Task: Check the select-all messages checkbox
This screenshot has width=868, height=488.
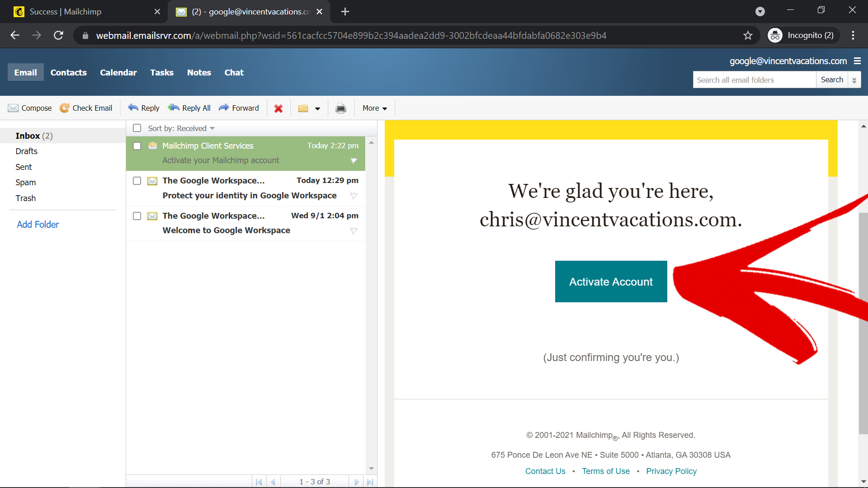Action: coord(137,128)
